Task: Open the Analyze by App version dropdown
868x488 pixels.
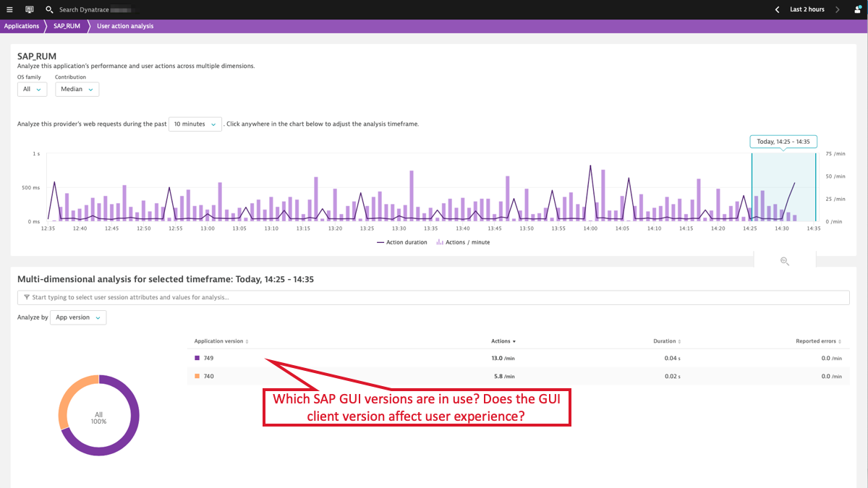Action: pos(78,317)
